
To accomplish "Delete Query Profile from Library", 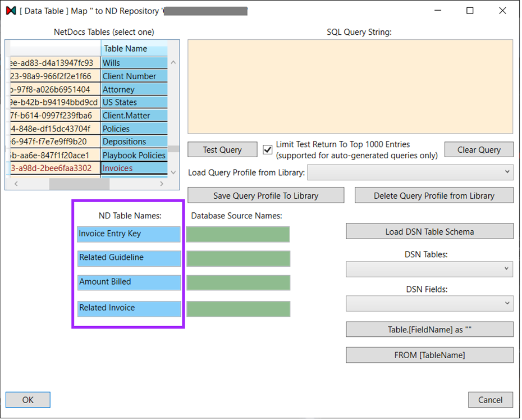I will coord(434,195).
